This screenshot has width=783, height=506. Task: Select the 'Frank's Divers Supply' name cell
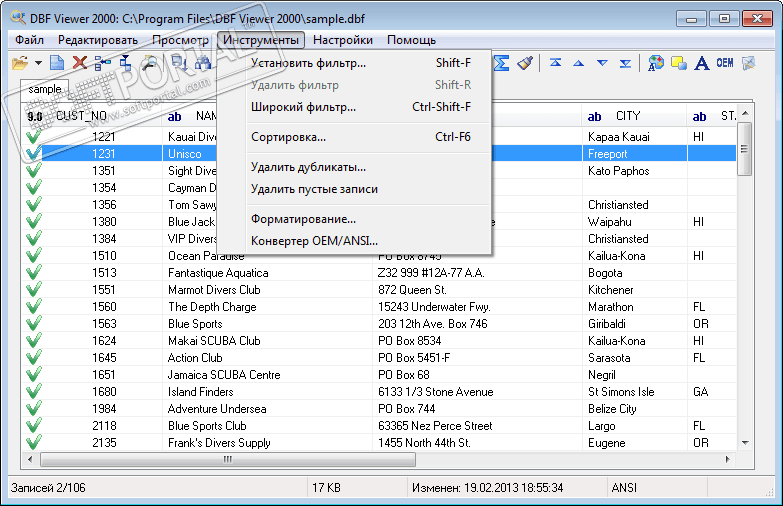coord(268,443)
